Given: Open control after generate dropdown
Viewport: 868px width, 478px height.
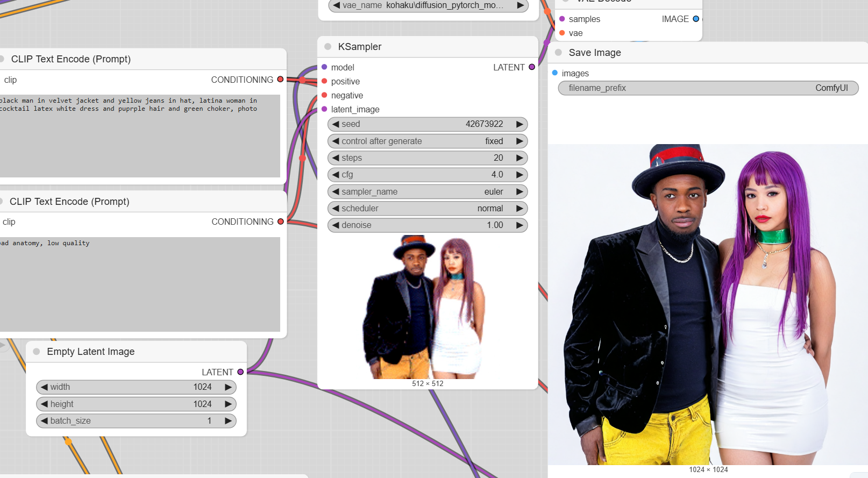Looking at the screenshot, I should [x=428, y=141].
